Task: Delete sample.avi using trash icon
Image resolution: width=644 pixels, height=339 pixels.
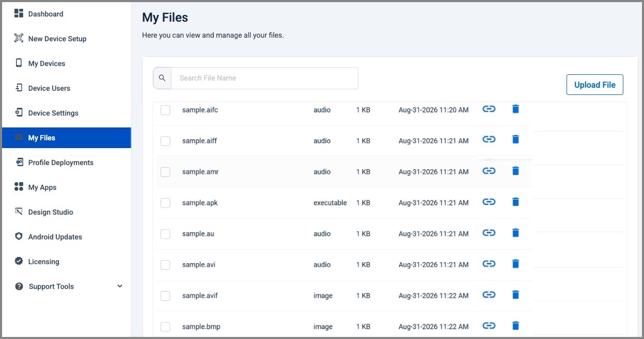Action: (x=515, y=264)
